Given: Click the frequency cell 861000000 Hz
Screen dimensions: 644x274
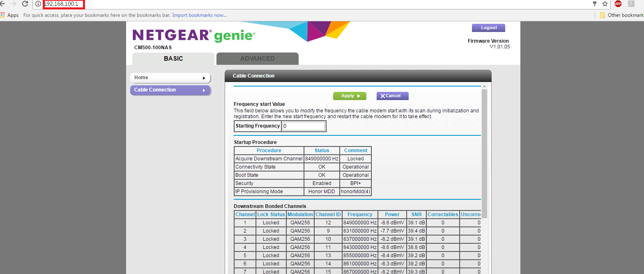Looking at the screenshot, I should [x=360, y=264].
